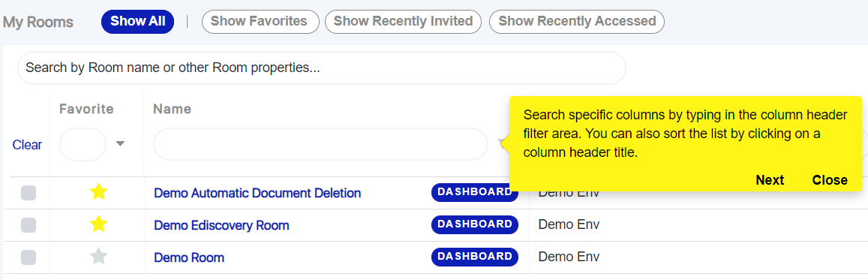868x280 pixels.
Task: Expand the Favorite filter dropdown arrow
Action: tap(120, 144)
